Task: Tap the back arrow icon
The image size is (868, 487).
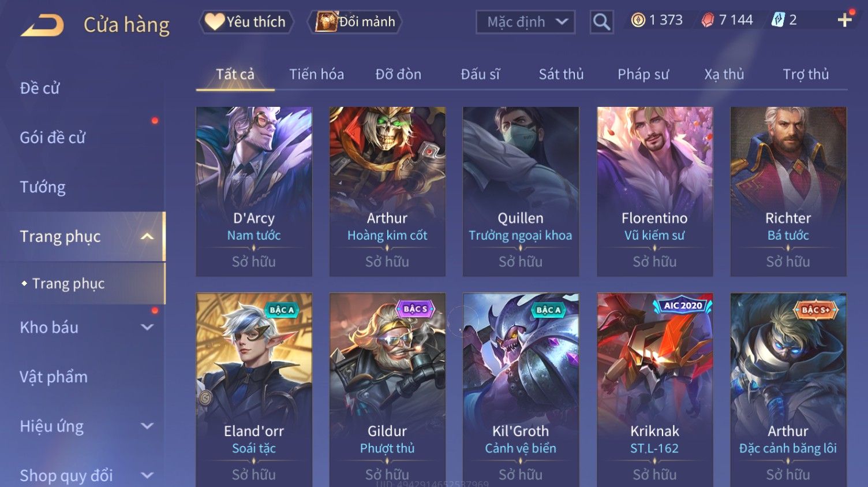Action: click(x=42, y=25)
